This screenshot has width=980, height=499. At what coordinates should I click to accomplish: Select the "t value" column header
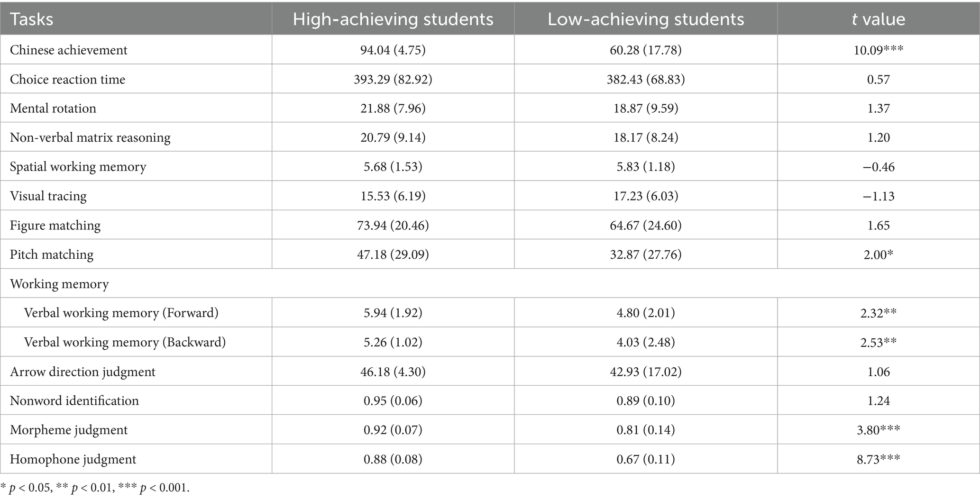[x=878, y=19]
